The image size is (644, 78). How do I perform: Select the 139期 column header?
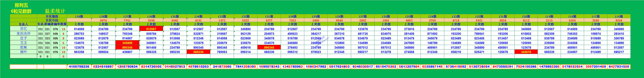pos(79,16)
